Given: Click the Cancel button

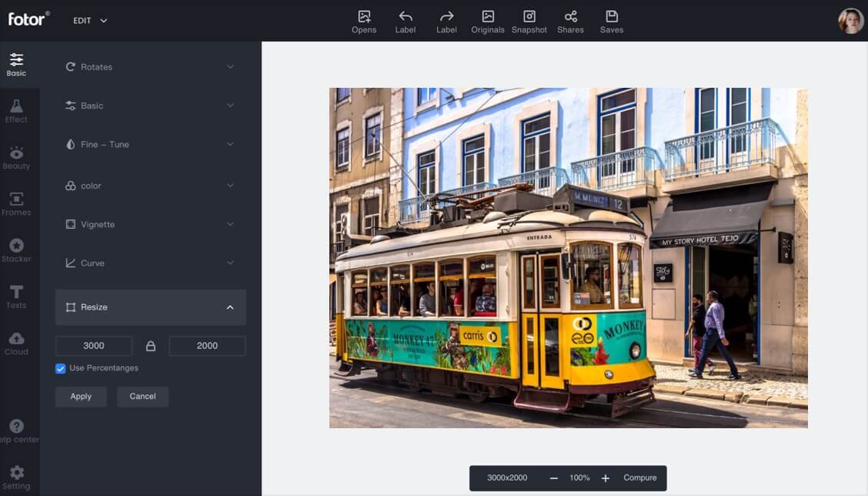Looking at the screenshot, I should 143,397.
